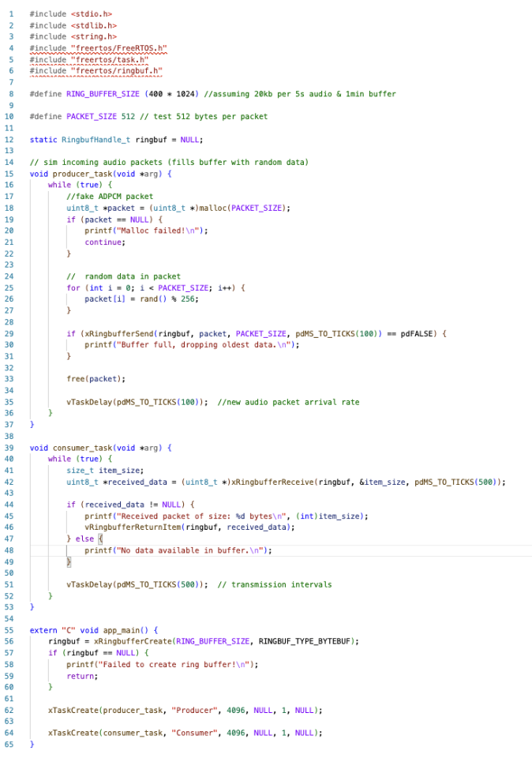Click consumer_task name in its function definition

pos(77,448)
